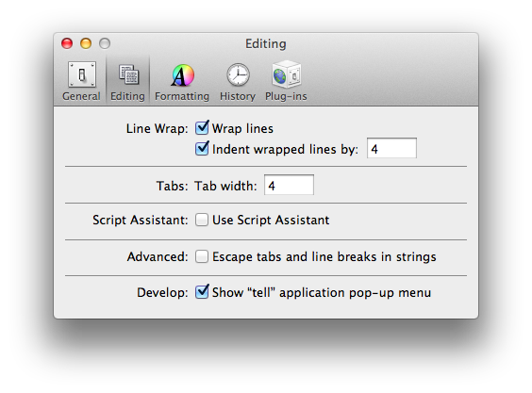
Task: Enable Escape tabs and line breaks checkbox
Action: click(202, 256)
